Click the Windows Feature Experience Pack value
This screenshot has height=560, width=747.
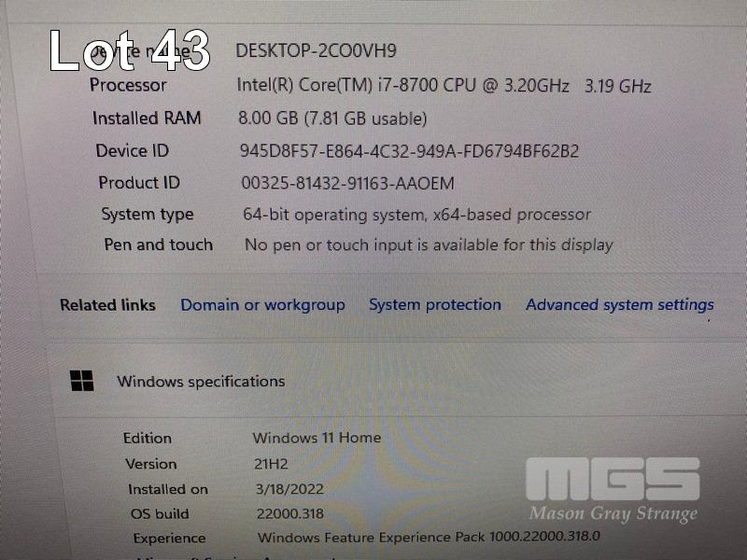point(429,538)
